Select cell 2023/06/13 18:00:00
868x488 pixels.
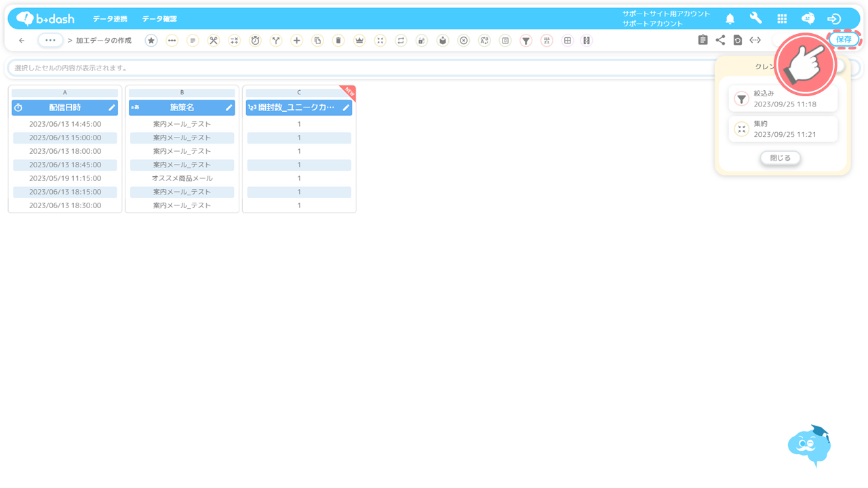point(65,151)
